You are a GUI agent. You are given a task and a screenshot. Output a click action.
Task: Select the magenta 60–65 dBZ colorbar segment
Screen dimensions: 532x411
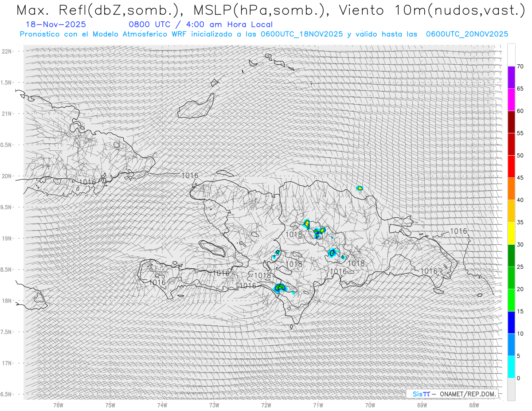point(511,100)
